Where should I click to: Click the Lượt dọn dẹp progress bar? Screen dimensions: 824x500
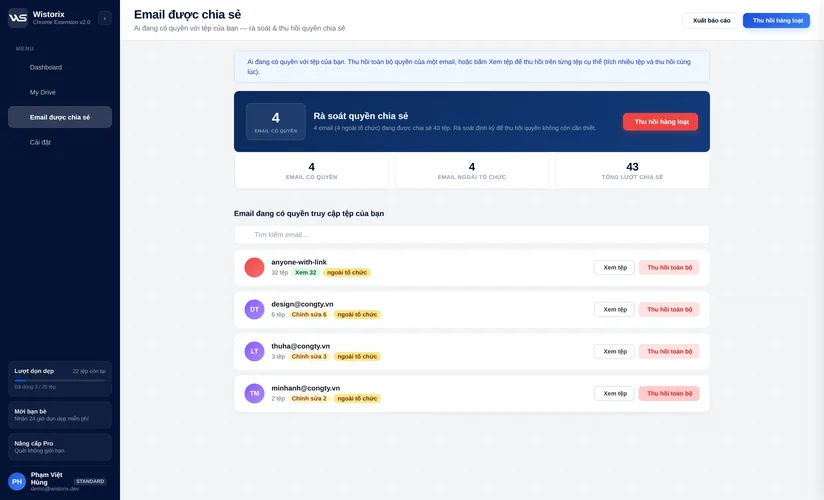pyautogui.click(x=60, y=380)
